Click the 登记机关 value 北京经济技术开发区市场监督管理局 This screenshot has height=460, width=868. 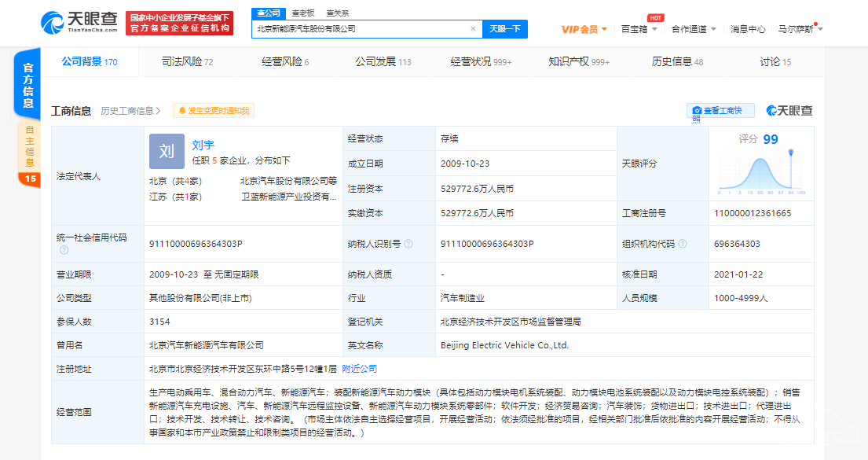pyautogui.click(x=511, y=322)
